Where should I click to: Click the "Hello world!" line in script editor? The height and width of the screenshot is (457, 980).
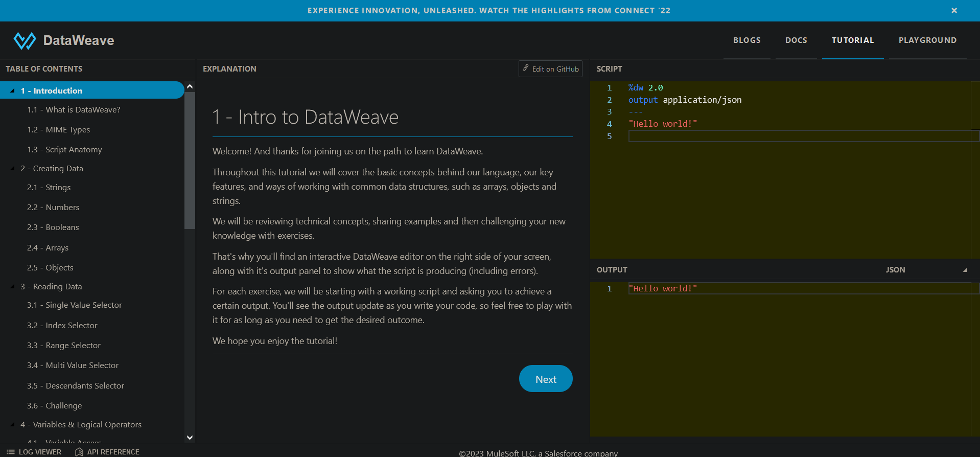(663, 124)
